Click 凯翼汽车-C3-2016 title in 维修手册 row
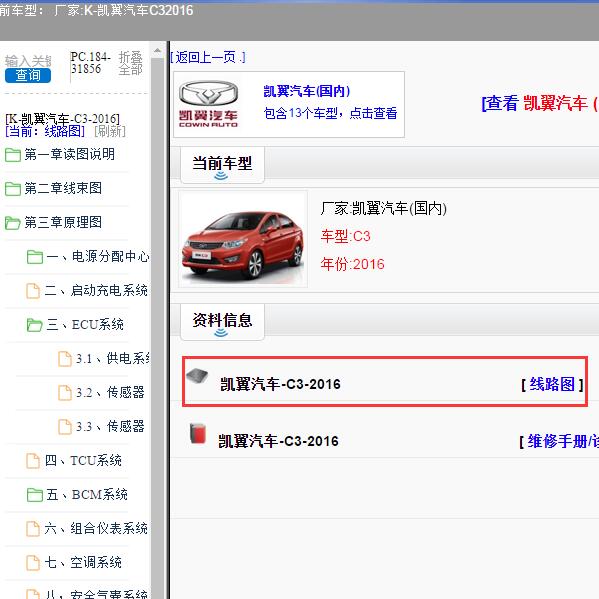 pyautogui.click(x=278, y=441)
